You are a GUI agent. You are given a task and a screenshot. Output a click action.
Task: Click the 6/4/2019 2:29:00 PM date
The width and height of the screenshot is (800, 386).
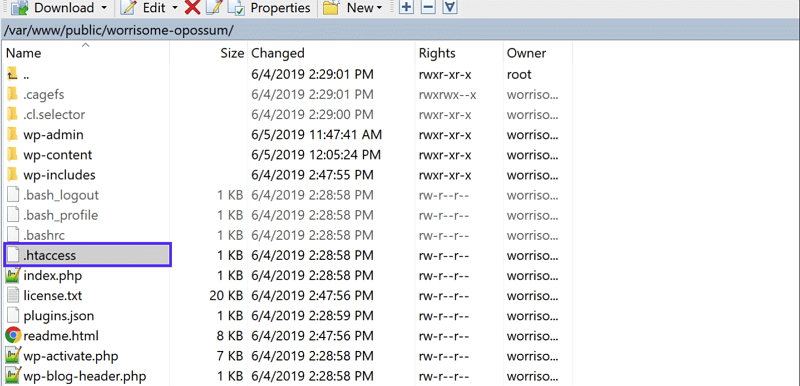coord(312,114)
